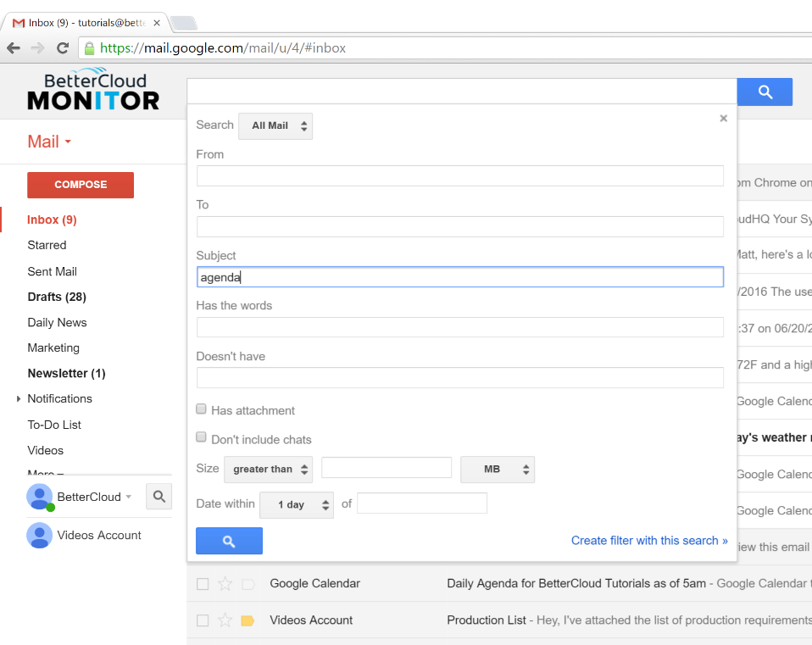Viewport: 812px width, 645px height.
Task: Click the BetterCloud Monitor logo
Action: [x=93, y=89]
